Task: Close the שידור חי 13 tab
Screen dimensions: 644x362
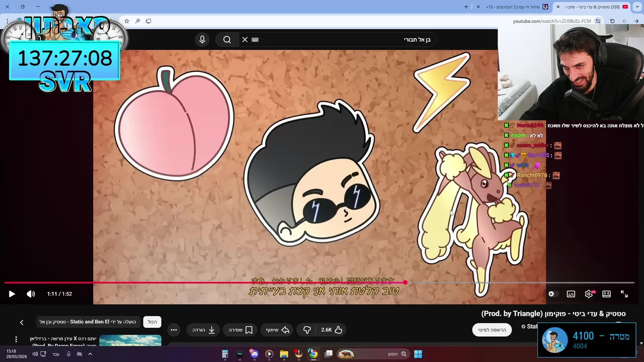Action: 478,7
